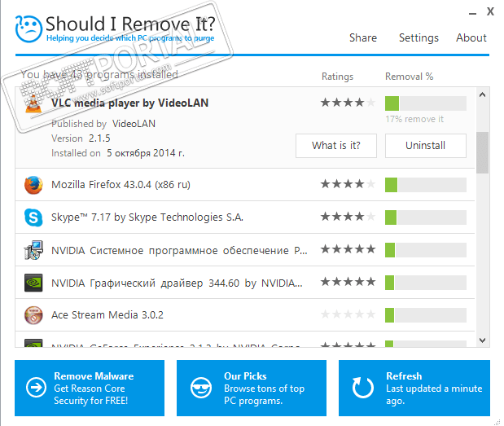Uninstall VLC media player
504x426 pixels.
(x=426, y=146)
